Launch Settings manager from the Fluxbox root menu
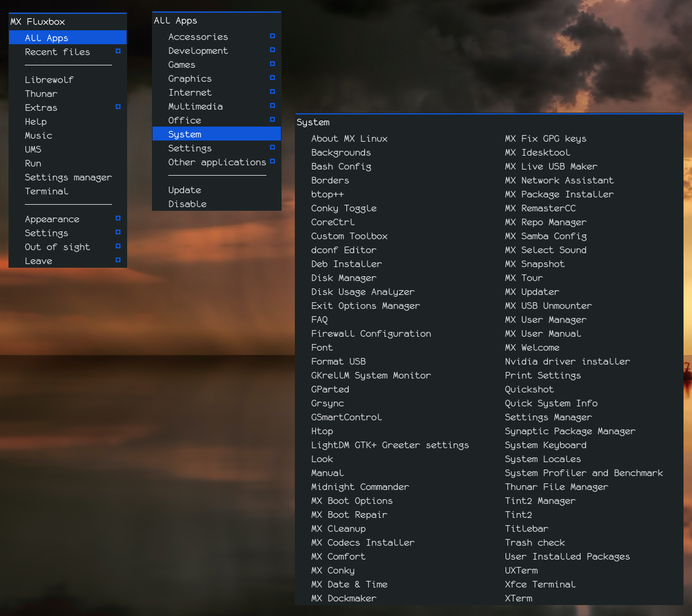Viewport: 692px width, 616px height. click(68, 177)
